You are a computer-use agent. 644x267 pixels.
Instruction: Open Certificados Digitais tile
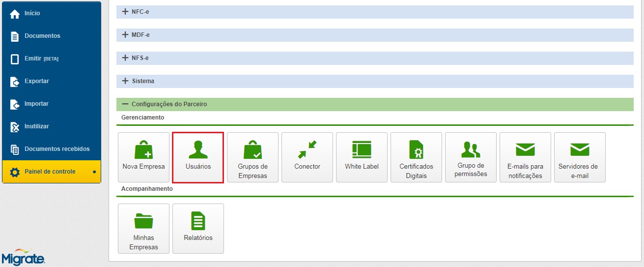tap(416, 157)
